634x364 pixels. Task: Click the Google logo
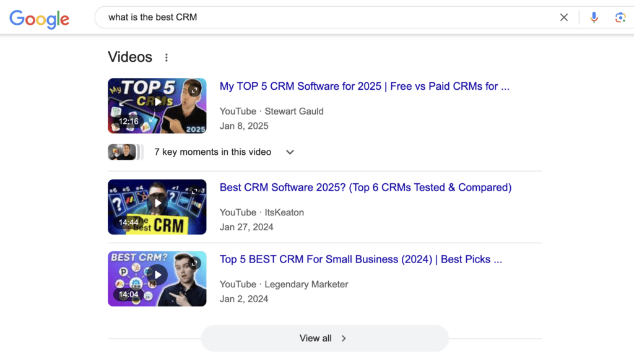click(39, 18)
